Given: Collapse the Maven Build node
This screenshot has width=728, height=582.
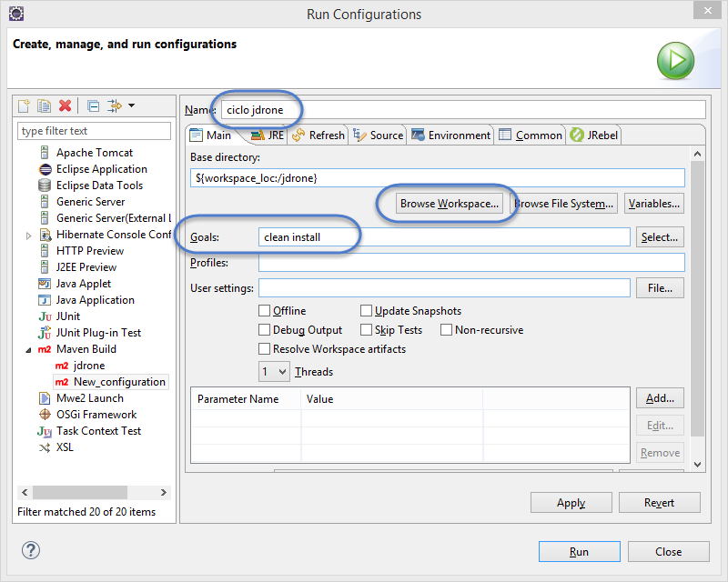Looking at the screenshot, I should [x=29, y=350].
